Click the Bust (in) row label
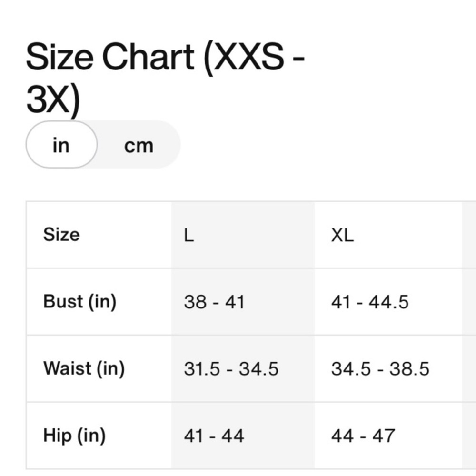The width and height of the screenshot is (476, 476). (x=80, y=302)
